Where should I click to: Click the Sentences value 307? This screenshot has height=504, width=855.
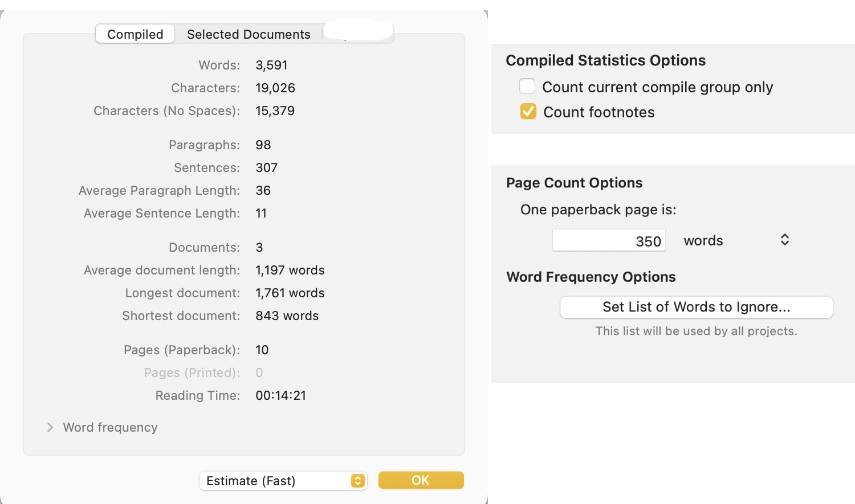pos(266,168)
